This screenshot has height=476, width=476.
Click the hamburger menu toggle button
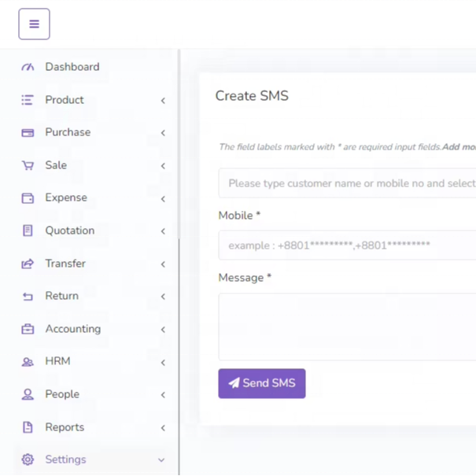pos(34,24)
